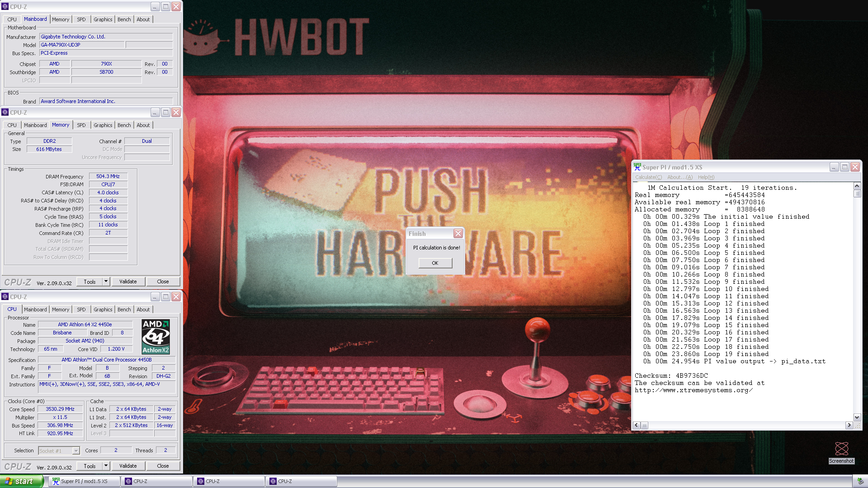Click the CPU-Z Mainboard window title icon
This screenshot has width=868, height=488.
click(5, 6)
